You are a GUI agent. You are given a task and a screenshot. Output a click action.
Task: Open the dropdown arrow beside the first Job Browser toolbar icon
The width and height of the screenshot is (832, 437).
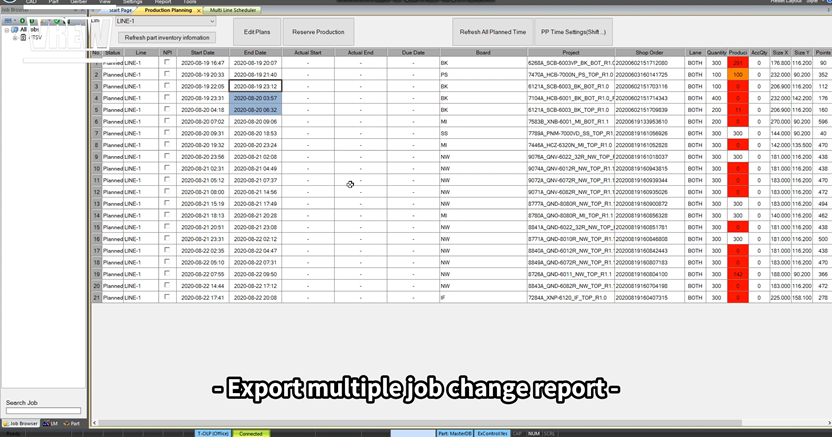[x=14, y=21]
